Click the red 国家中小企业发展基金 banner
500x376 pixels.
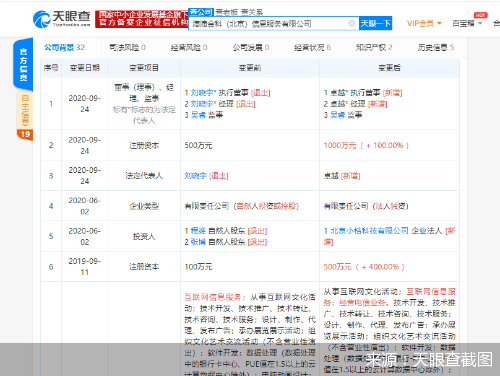click(142, 19)
